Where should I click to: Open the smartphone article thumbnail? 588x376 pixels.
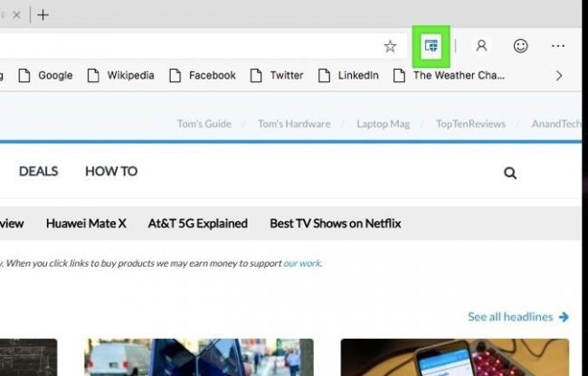(x=455, y=357)
